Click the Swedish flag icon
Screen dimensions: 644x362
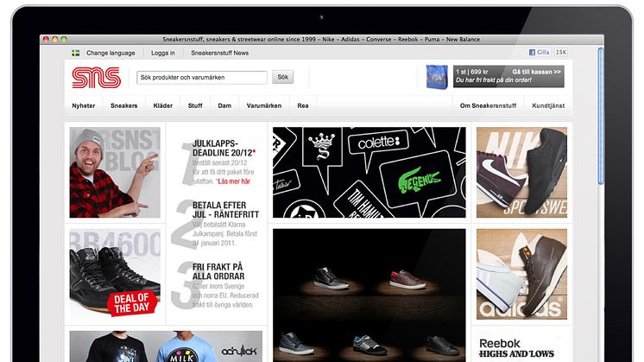click(x=76, y=53)
